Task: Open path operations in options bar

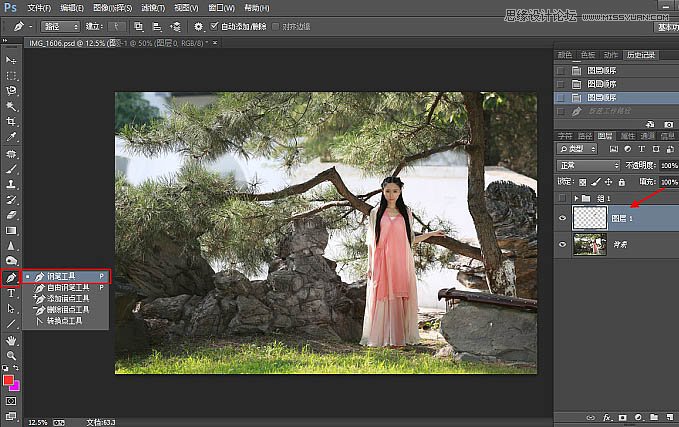Action: (139, 27)
